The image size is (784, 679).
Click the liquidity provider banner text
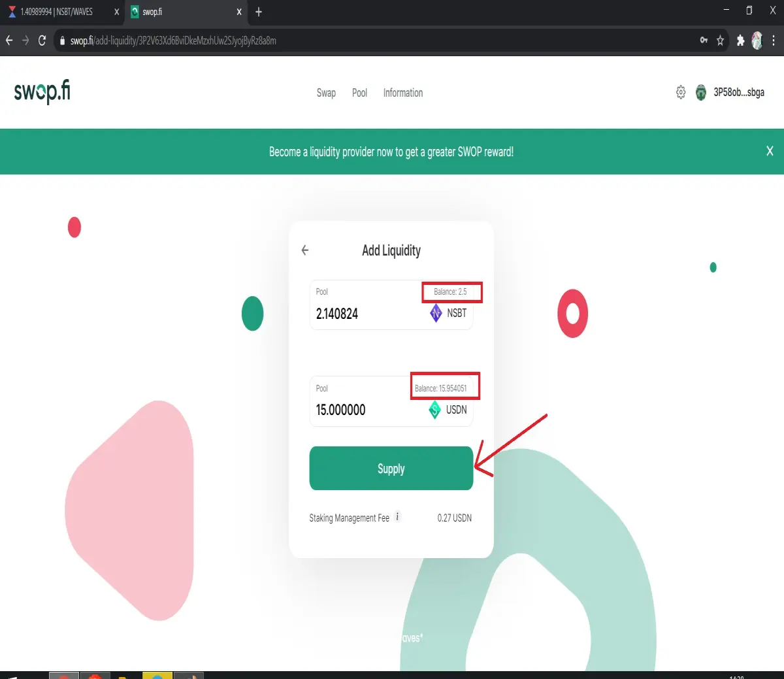(391, 152)
